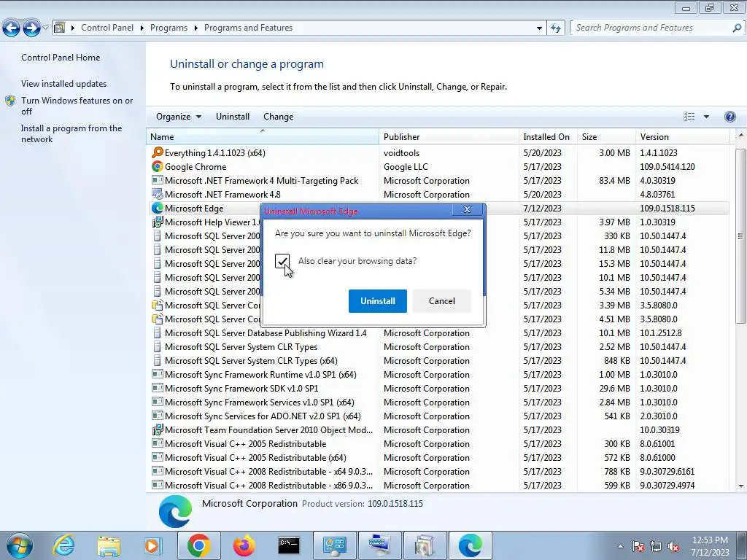Click the refresh button beside address bar

[555, 28]
